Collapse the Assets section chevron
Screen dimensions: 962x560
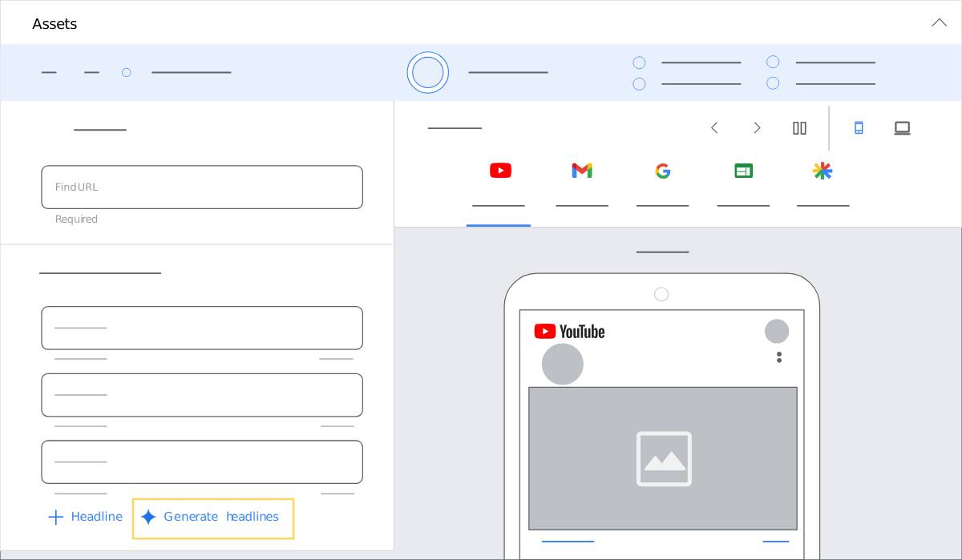[939, 23]
